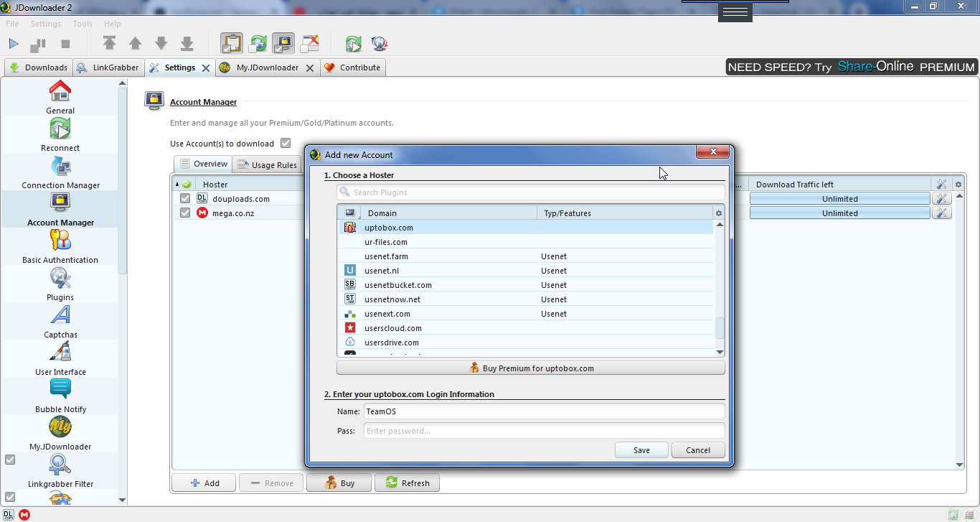Click Buy Premium for uptobox.com button
Viewport: 980px width, 522px height.
pyautogui.click(x=531, y=368)
